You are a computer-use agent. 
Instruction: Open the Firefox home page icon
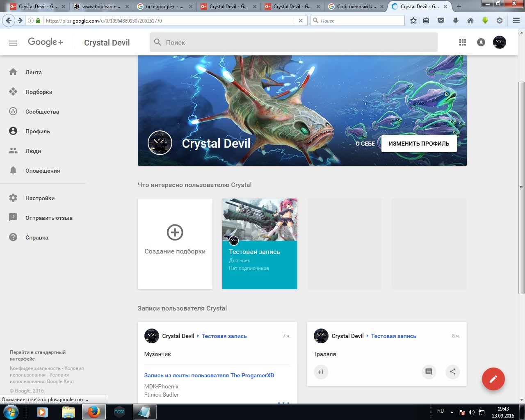coord(470,21)
